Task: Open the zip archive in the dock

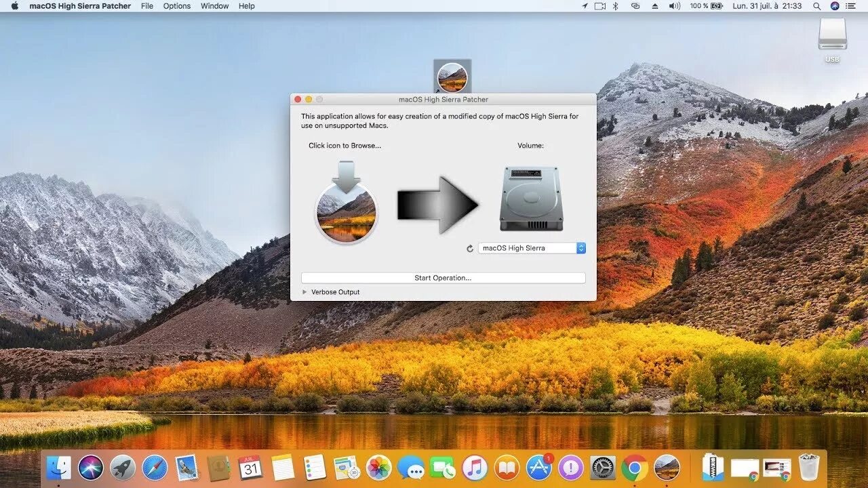Action: [713, 468]
